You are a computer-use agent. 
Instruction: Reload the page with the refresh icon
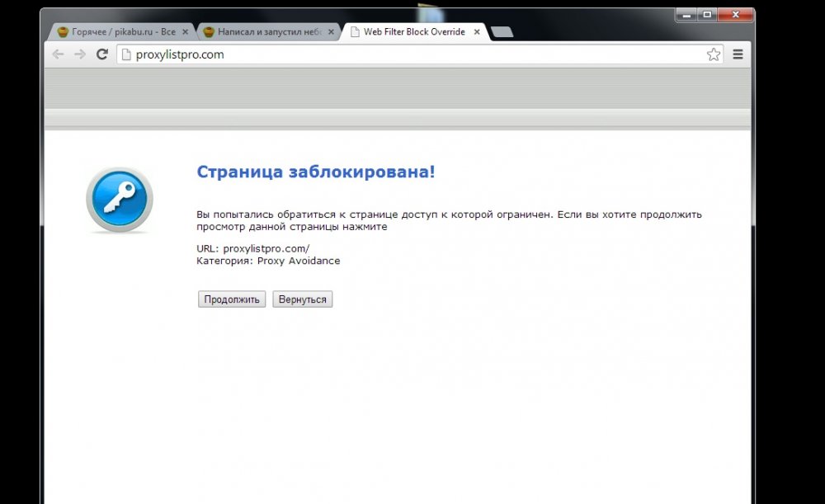(x=102, y=54)
